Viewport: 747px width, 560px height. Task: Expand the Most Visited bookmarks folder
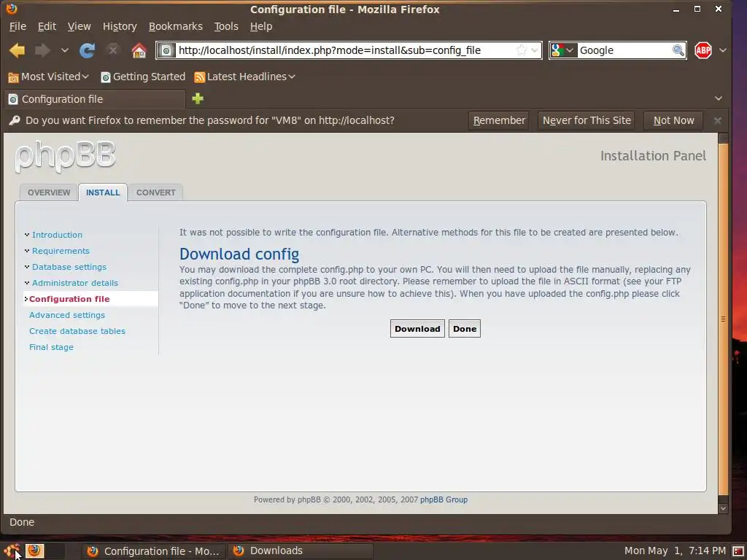tap(49, 77)
